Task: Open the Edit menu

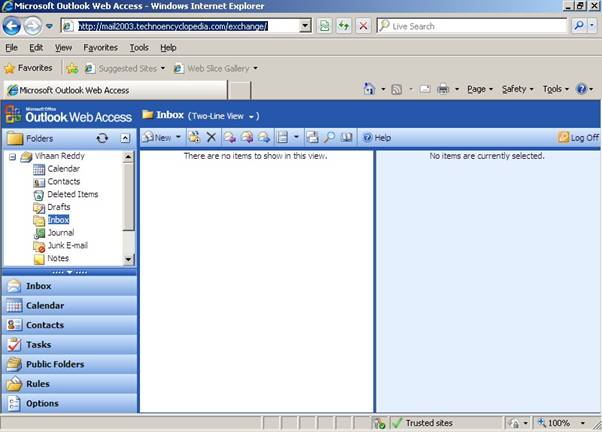Action: [x=36, y=48]
